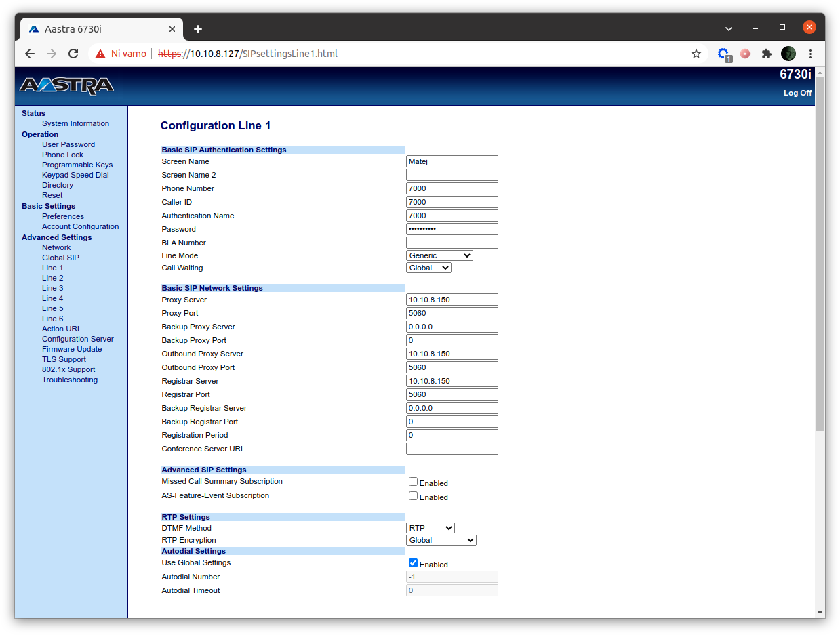The image size is (840, 635).
Task: Open the Chrome three-dot menu
Action: pyautogui.click(x=810, y=53)
